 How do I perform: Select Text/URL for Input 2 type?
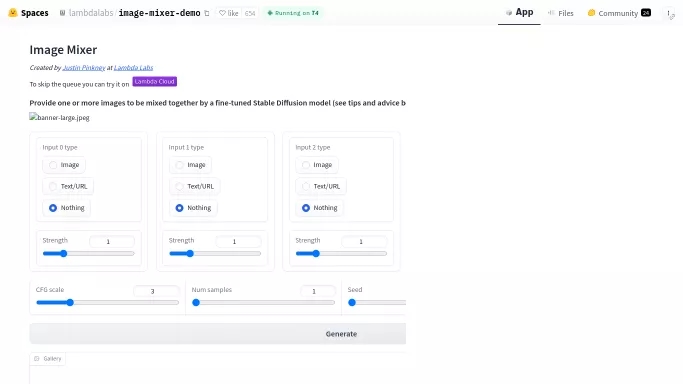click(321, 186)
